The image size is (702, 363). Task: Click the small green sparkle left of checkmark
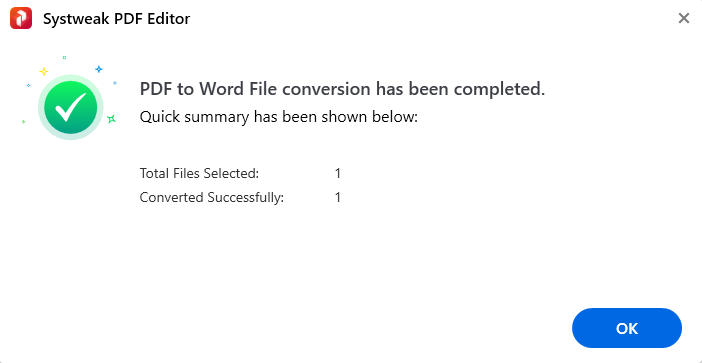[x=23, y=121]
